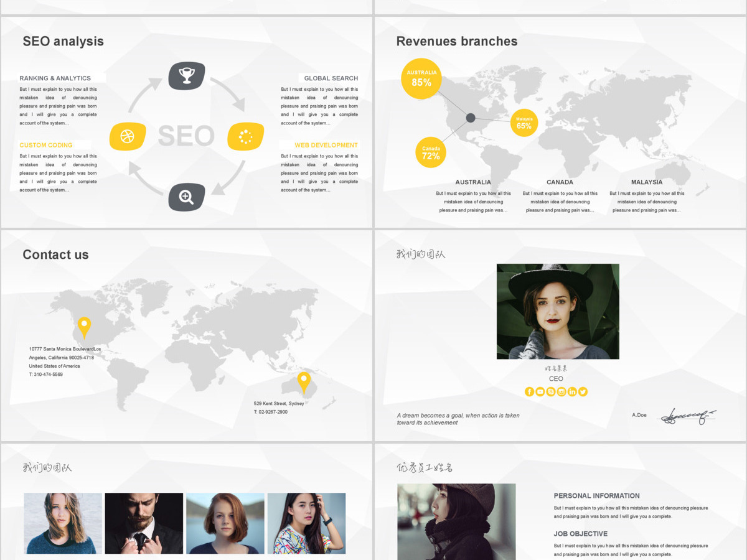Click the loading spinner icon right of SEO
Viewport: 747px width, 560px height.
[x=245, y=137]
